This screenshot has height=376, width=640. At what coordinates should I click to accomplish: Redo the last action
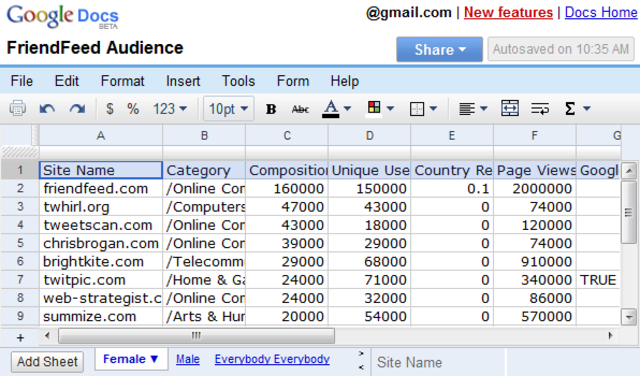77,109
